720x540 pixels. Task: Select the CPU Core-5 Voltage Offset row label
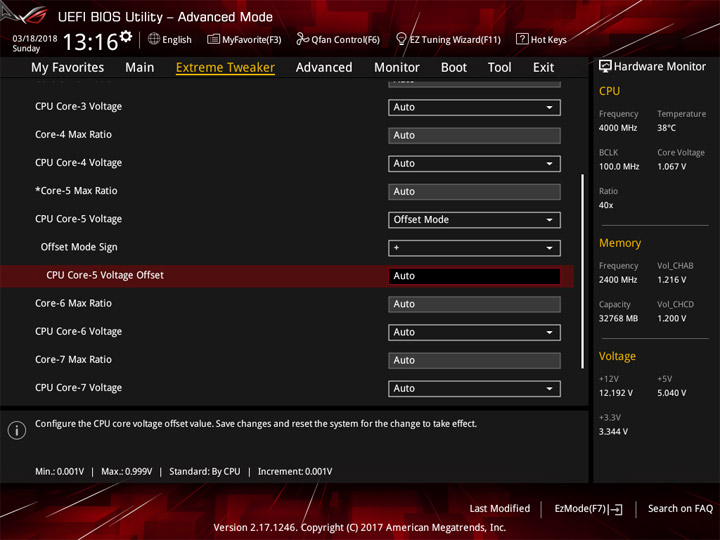click(105, 276)
